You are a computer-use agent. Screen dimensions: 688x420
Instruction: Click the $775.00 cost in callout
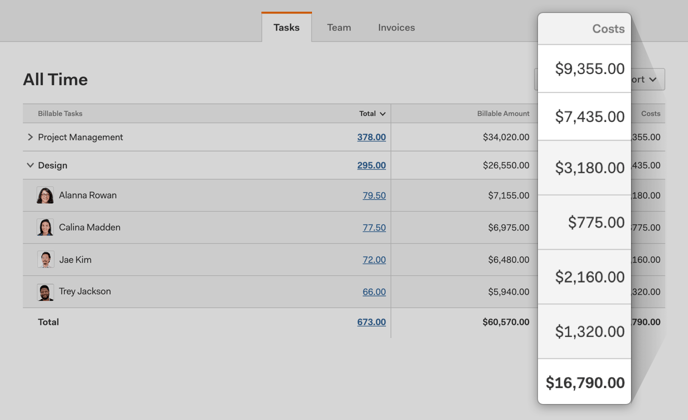[x=596, y=222]
